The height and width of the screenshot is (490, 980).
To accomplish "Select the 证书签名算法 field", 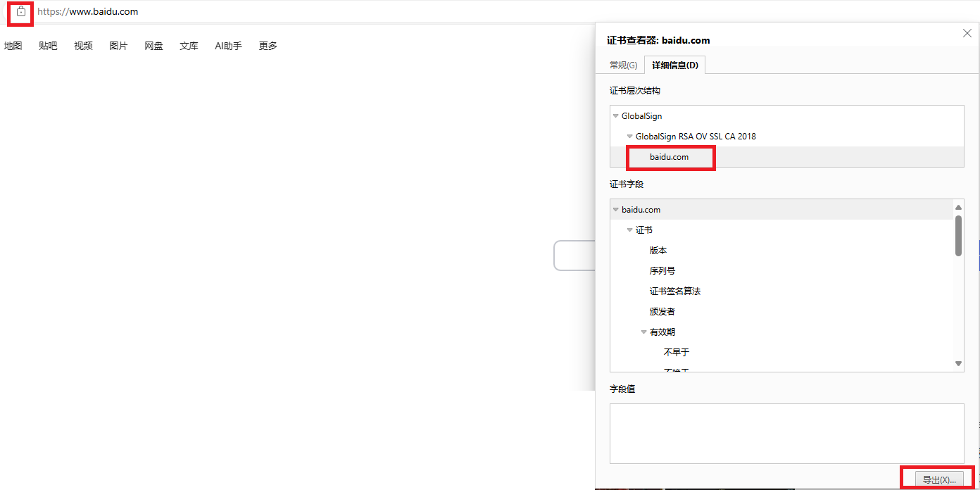I will tap(674, 291).
